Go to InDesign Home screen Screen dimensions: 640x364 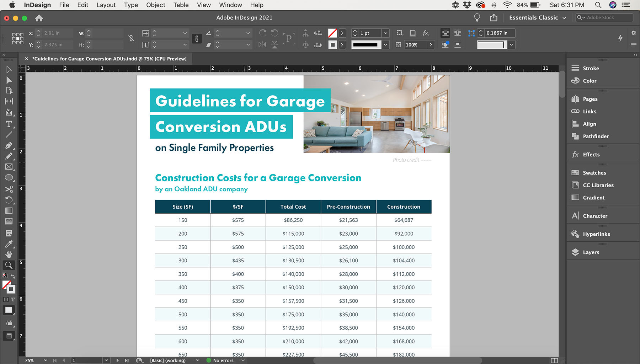click(39, 18)
